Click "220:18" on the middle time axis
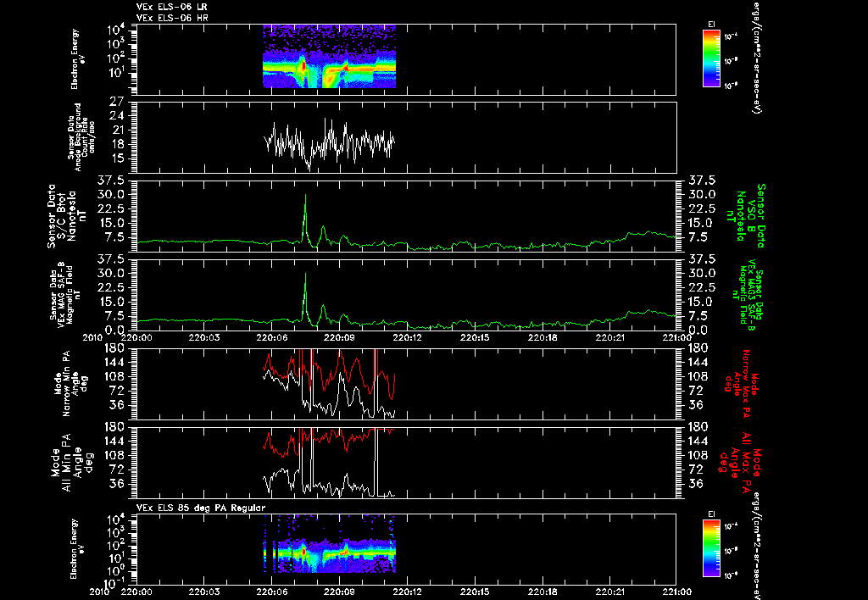 point(542,337)
